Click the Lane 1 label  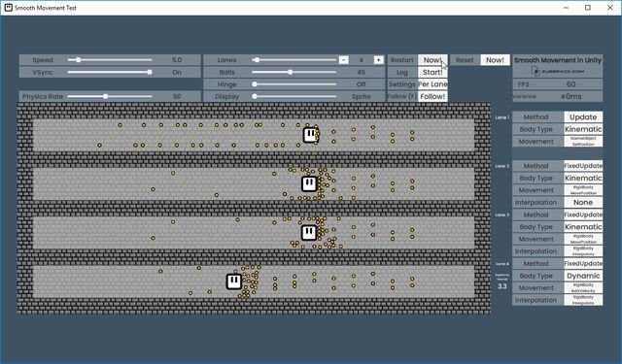(x=502, y=117)
